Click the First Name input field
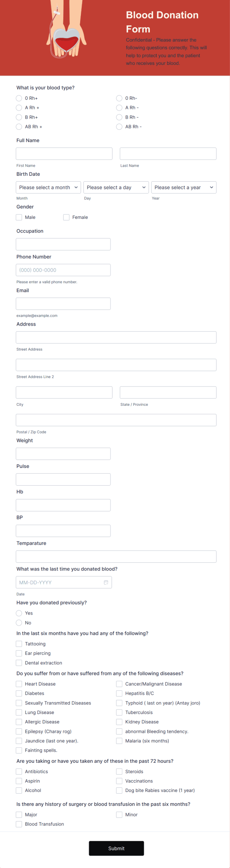 click(64, 153)
